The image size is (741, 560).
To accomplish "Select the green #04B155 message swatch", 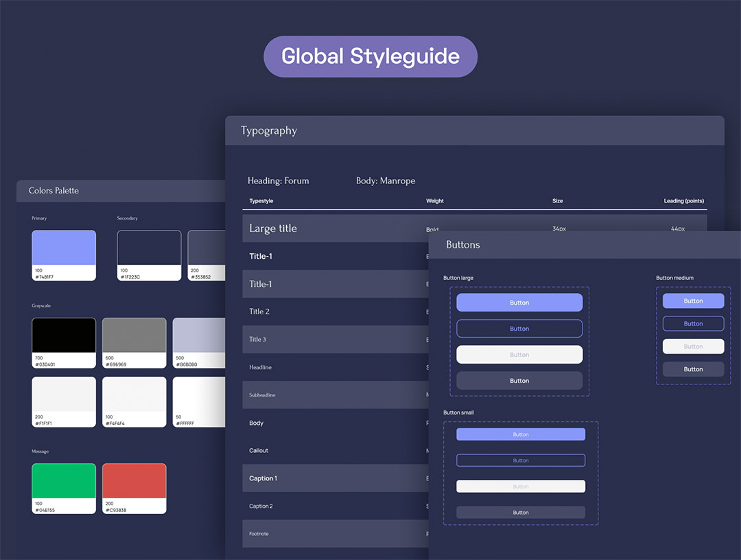I will [x=64, y=481].
